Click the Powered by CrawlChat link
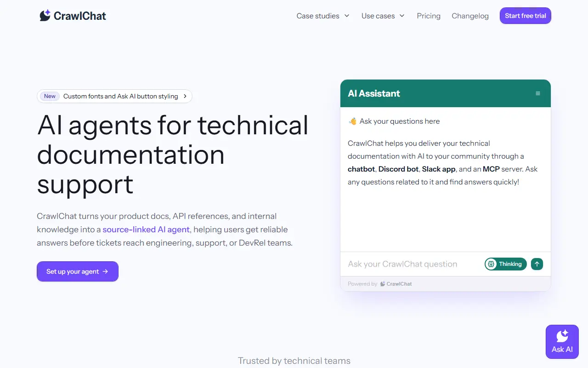Screen dimensions: 588x368 380,284
